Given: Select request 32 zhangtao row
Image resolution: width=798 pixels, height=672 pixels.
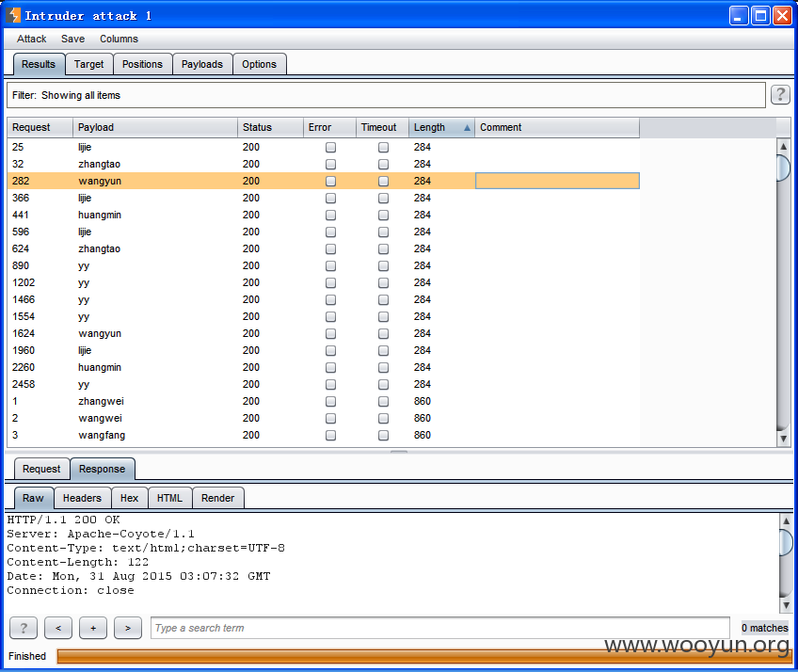Looking at the screenshot, I should coord(323,164).
